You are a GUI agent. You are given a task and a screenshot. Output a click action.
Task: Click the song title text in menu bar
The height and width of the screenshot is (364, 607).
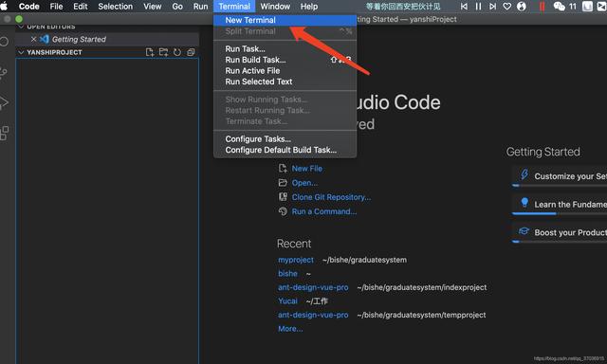point(403,7)
